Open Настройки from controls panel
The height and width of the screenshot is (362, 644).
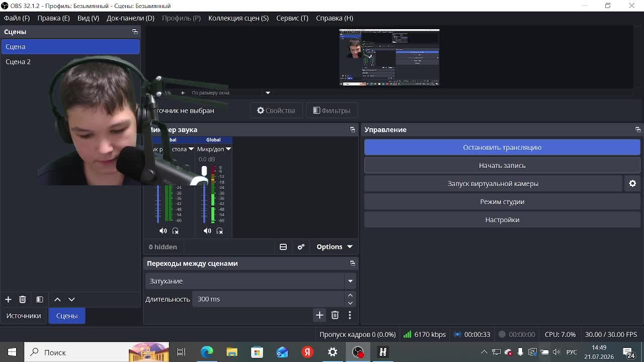502,220
